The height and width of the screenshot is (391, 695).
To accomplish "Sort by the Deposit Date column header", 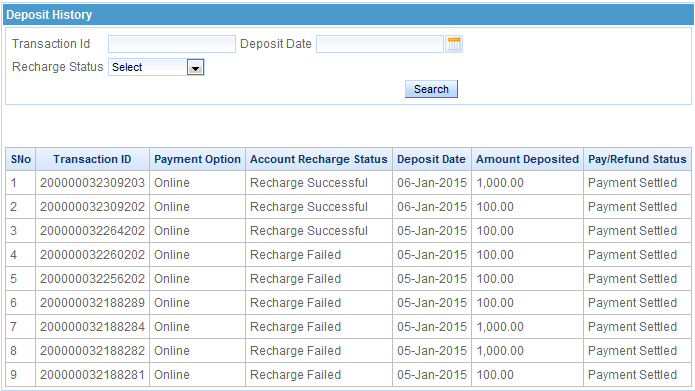I will pyautogui.click(x=432, y=159).
